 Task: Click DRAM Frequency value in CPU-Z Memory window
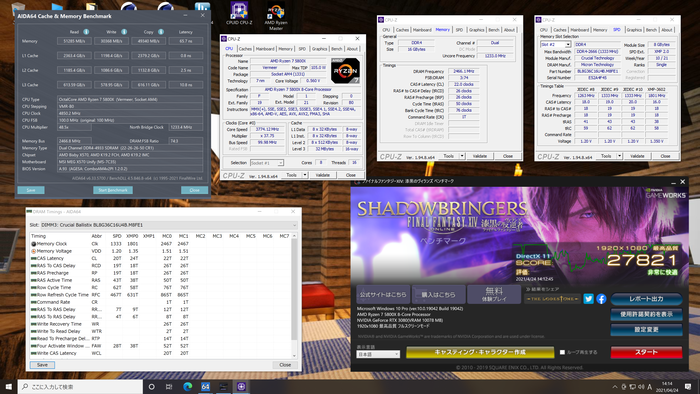463,71
